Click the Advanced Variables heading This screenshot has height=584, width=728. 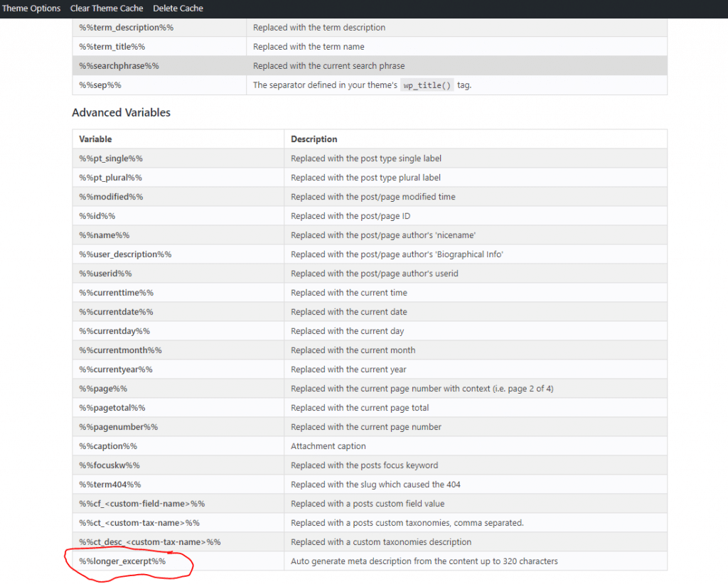click(x=121, y=112)
